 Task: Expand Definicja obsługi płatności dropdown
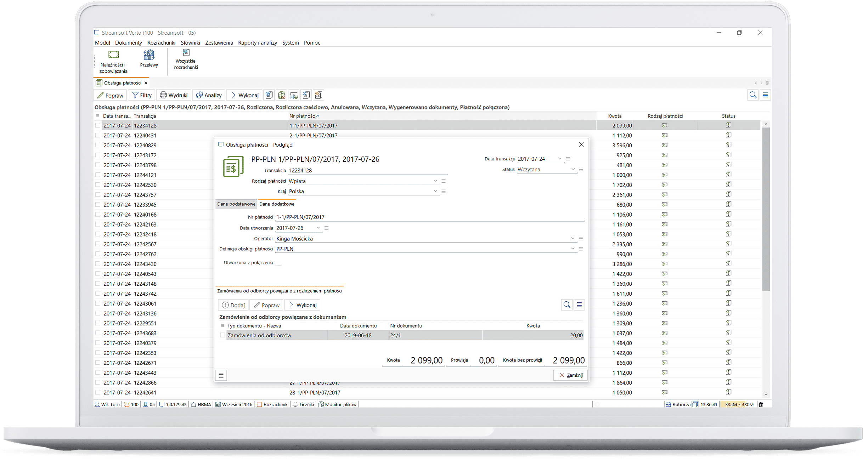point(573,249)
